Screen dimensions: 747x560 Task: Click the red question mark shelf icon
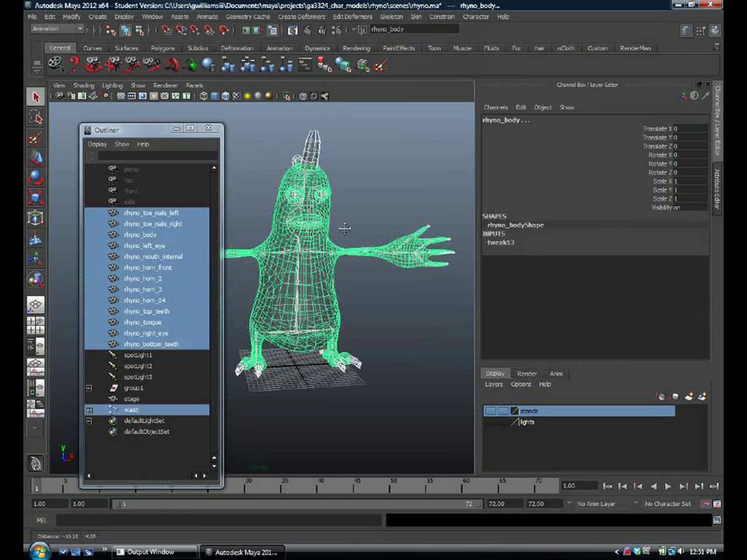(x=74, y=64)
